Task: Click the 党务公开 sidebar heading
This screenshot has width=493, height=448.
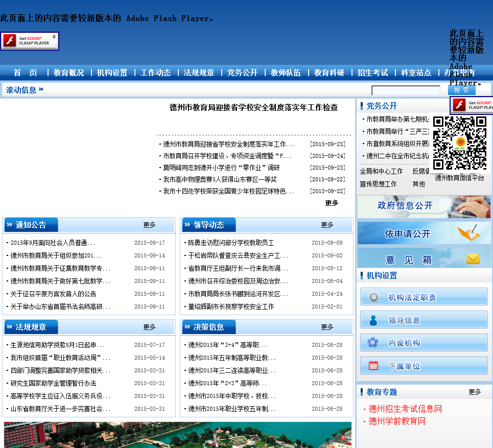Action: 382,106
